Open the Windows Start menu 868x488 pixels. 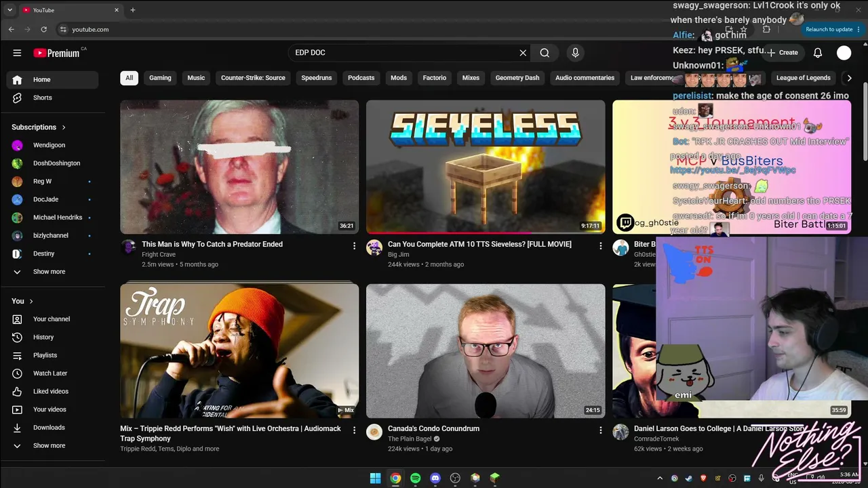pyautogui.click(x=375, y=478)
